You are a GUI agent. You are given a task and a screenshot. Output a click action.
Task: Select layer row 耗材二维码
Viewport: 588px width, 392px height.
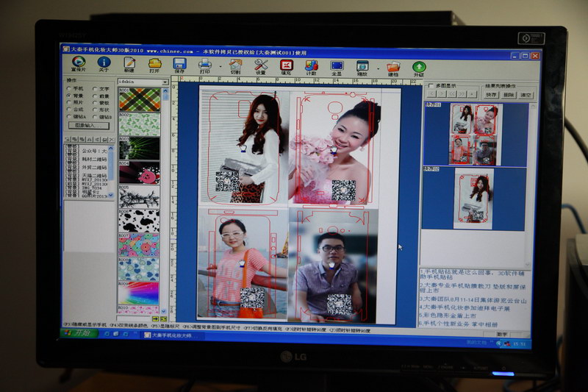(86, 159)
